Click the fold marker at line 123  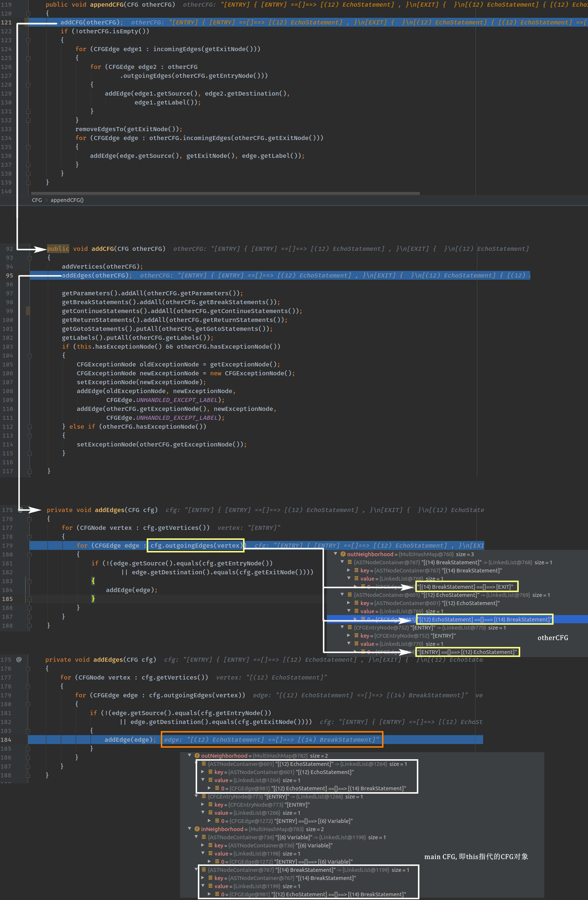[x=28, y=40]
